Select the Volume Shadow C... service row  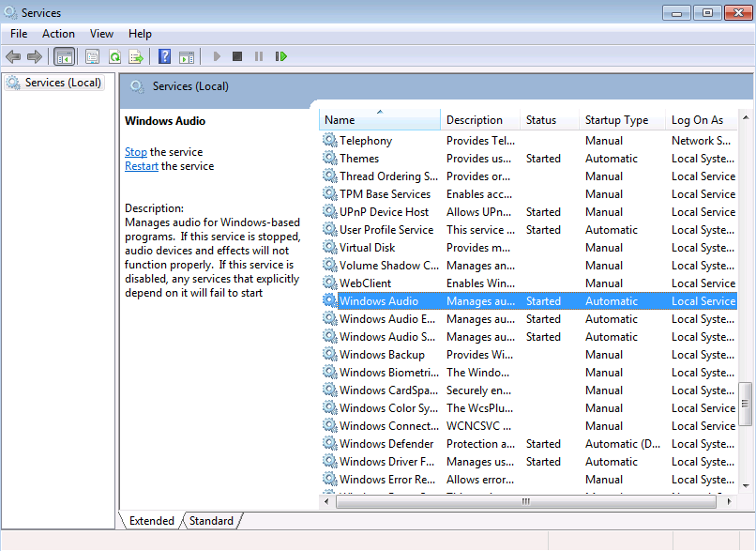tap(529, 266)
